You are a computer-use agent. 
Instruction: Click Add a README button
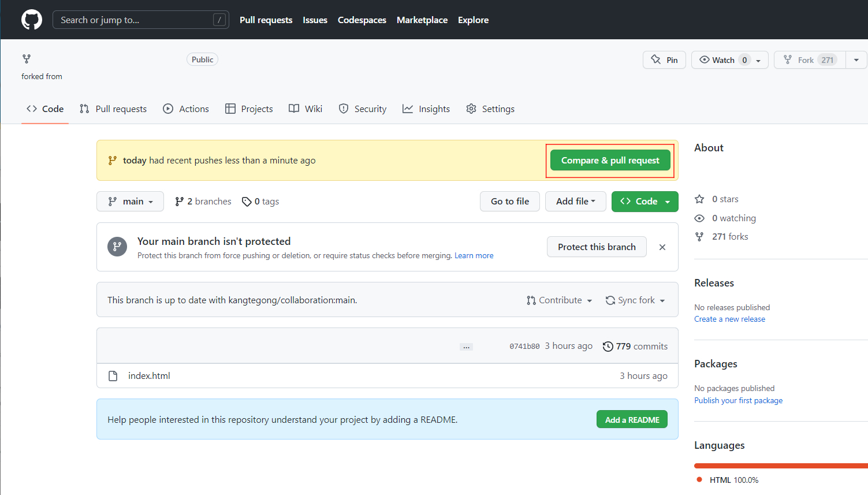coord(632,419)
